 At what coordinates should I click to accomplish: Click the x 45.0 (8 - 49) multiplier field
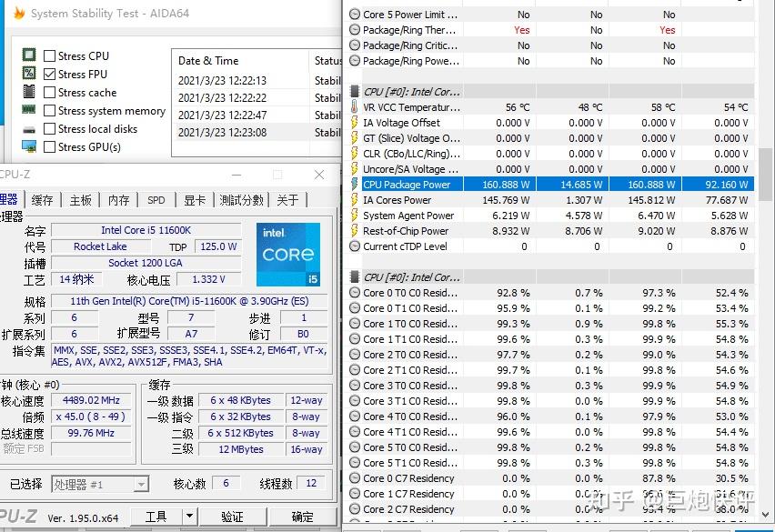pos(92,417)
